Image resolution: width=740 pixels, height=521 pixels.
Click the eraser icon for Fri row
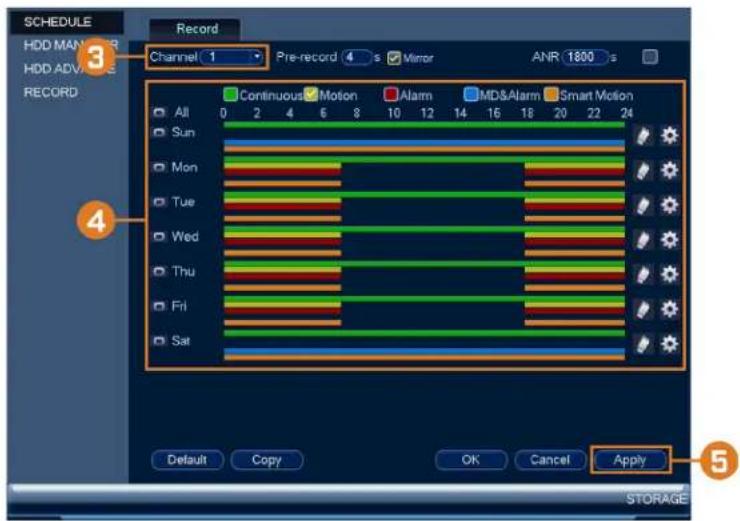[x=643, y=310]
